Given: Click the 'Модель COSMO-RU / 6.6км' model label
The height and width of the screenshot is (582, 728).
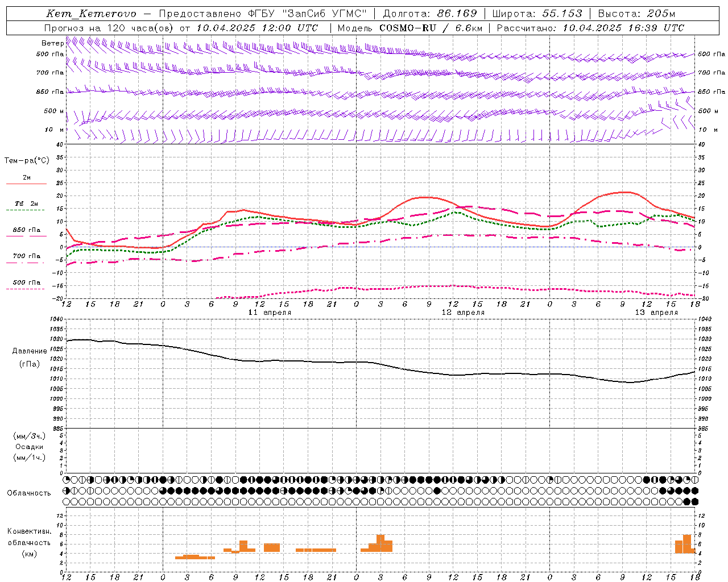Looking at the screenshot, I should pos(410,28).
